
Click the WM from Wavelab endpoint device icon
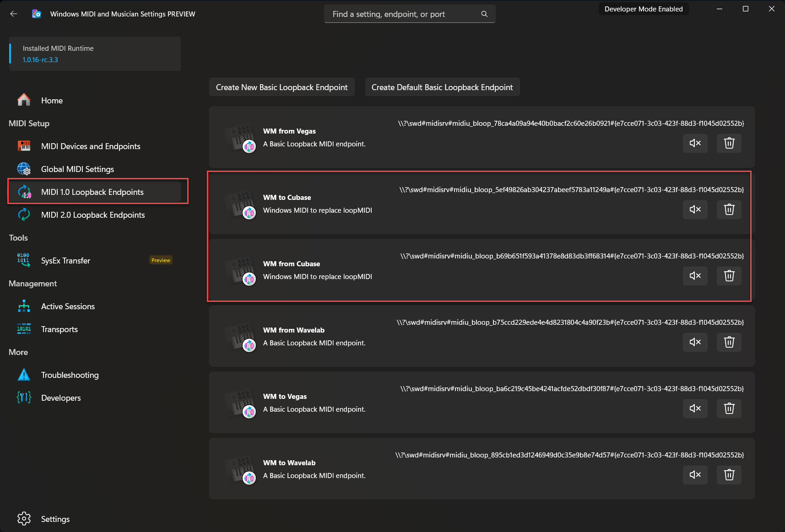click(241, 338)
